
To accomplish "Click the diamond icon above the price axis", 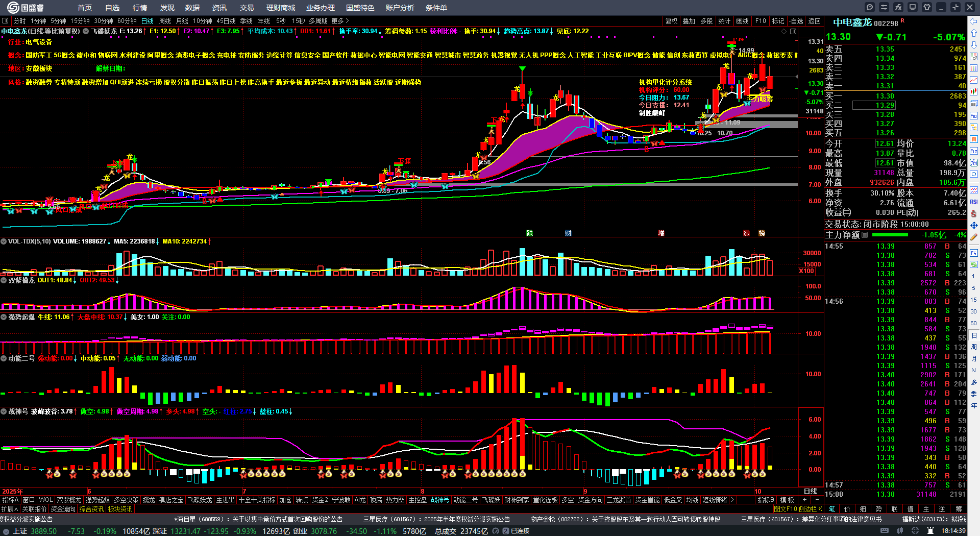I will [784, 32].
